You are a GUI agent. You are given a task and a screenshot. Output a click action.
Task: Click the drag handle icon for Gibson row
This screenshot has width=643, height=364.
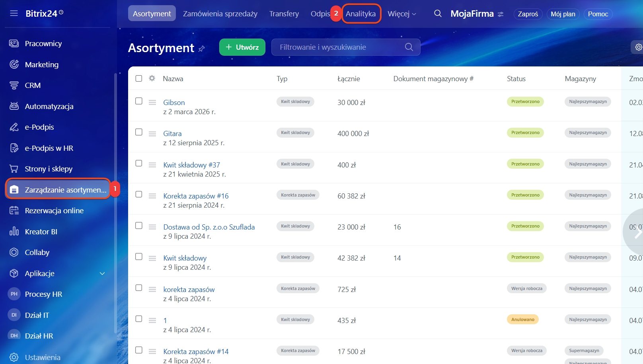point(152,103)
